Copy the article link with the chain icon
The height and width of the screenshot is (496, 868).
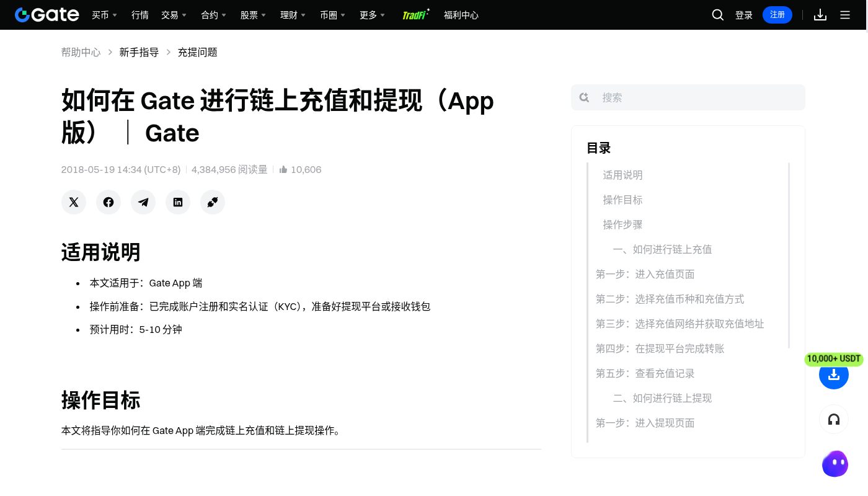tap(213, 202)
